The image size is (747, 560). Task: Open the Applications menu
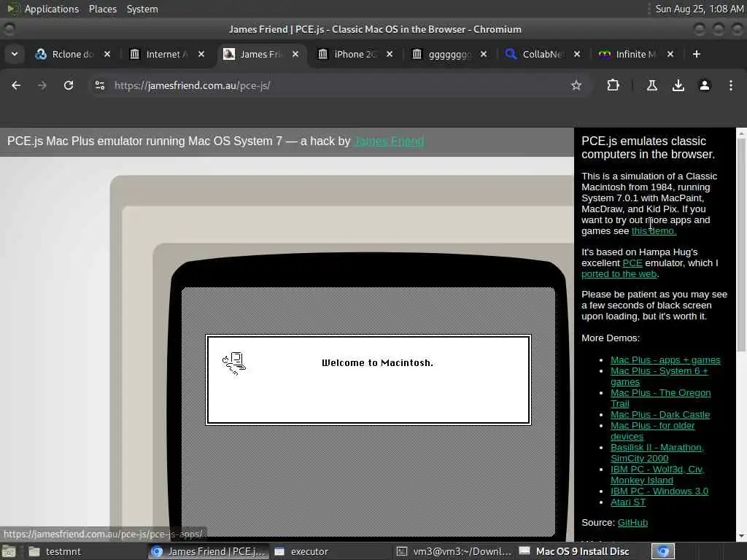pos(52,9)
